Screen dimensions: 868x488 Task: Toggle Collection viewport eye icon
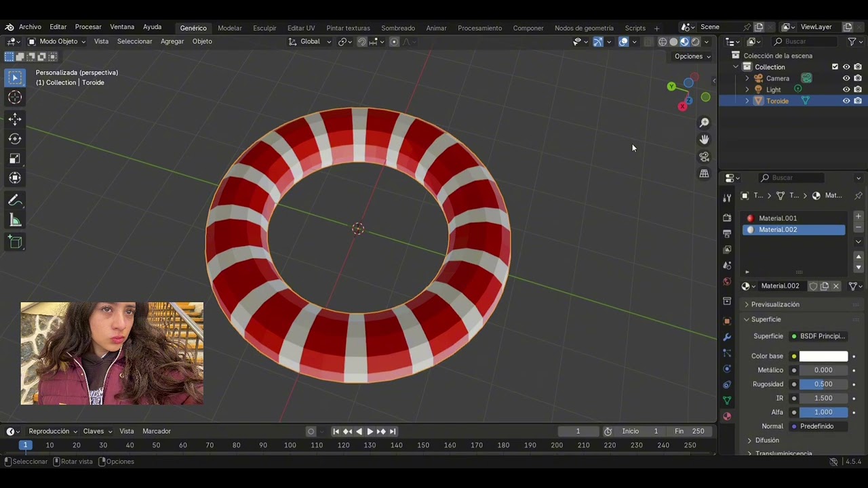(846, 67)
